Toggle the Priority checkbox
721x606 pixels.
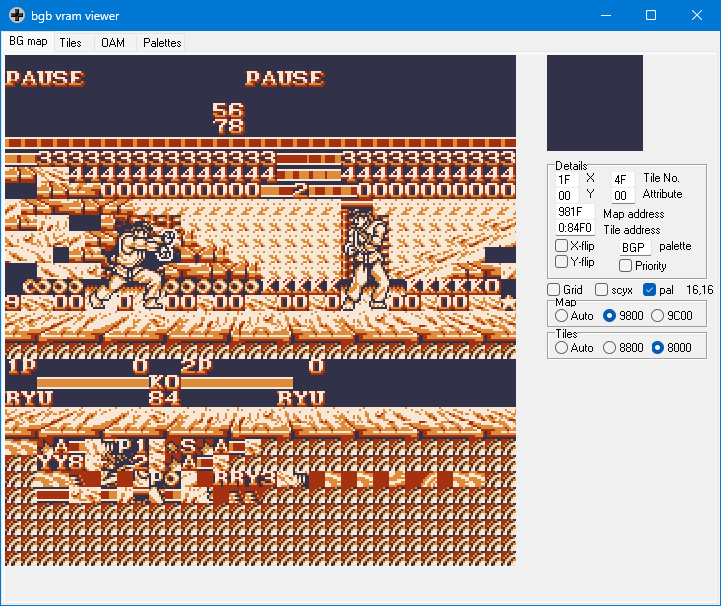point(625,265)
